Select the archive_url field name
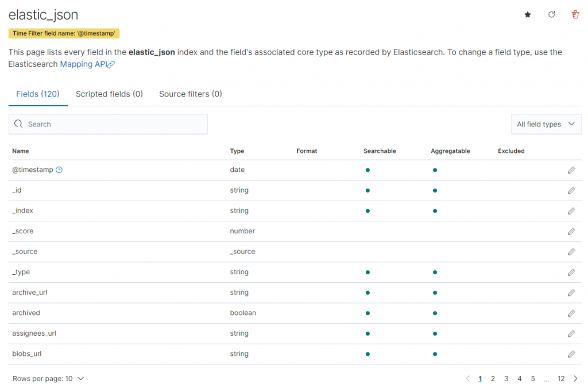588x384 pixels. coord(30,293)
